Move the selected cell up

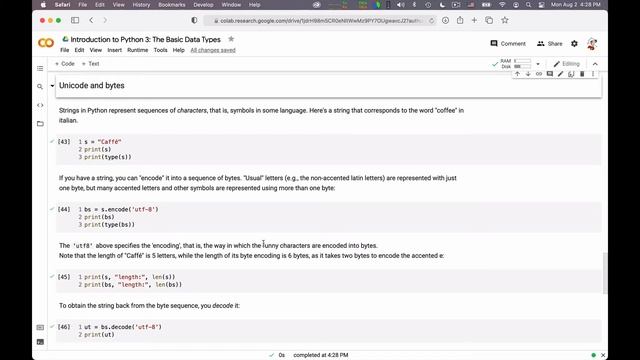click(517, 74)
